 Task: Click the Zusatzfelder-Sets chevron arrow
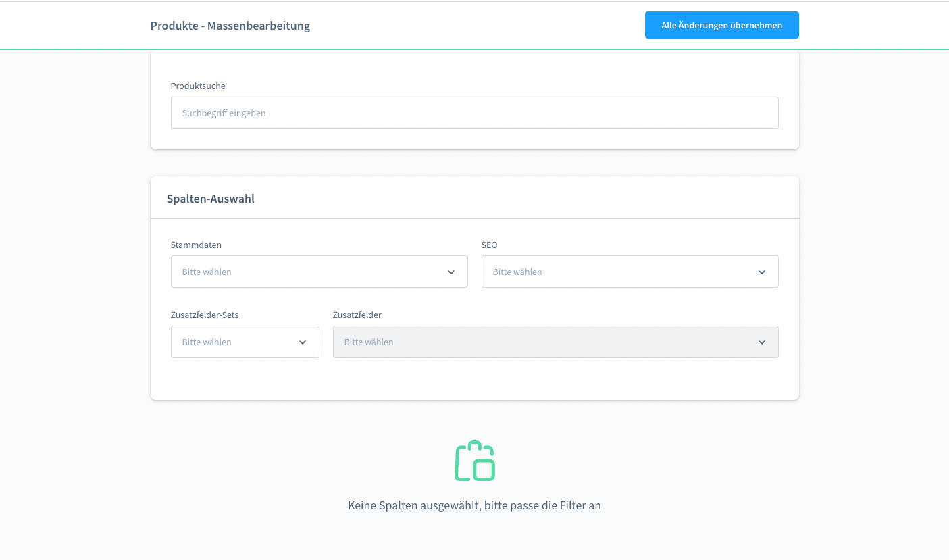[303, 342]
